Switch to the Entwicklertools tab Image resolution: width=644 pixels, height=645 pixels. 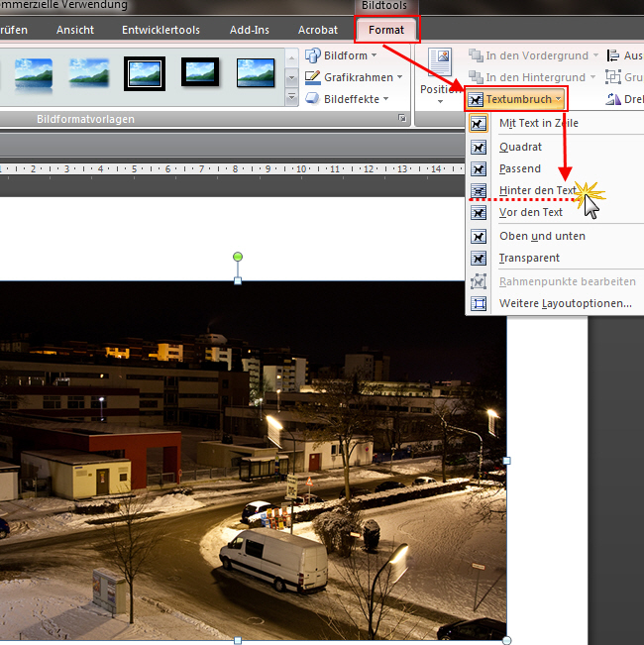(160, 30)
